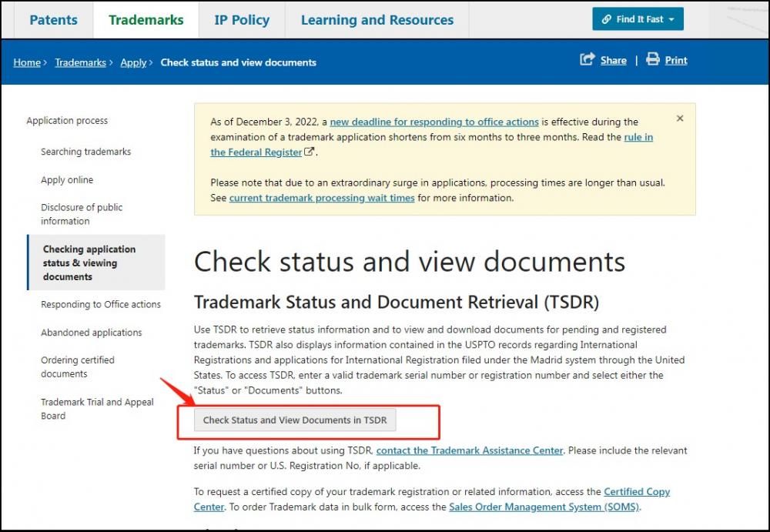Select Searching trademarks in the sidebar
This screenshot has height=532, width=770.
(85, 152)
